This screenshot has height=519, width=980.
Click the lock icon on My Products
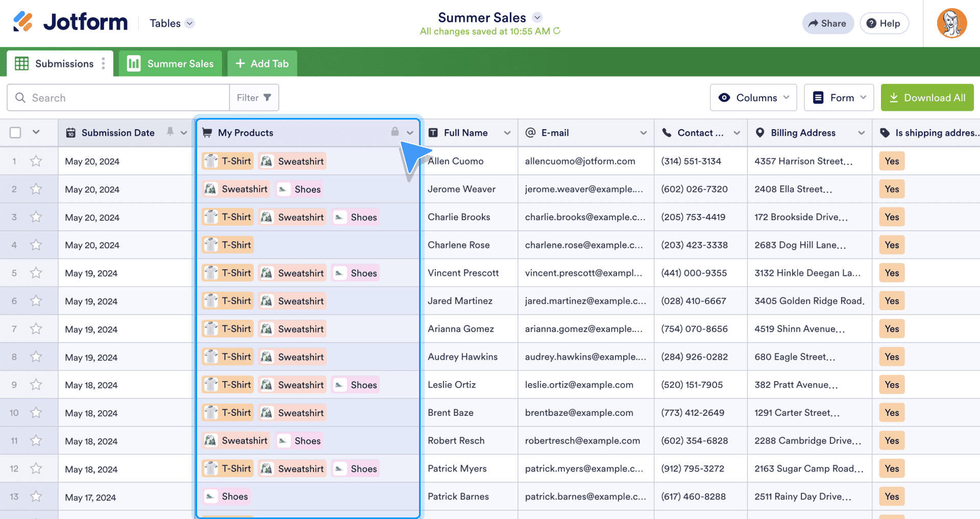pos(395,132)
